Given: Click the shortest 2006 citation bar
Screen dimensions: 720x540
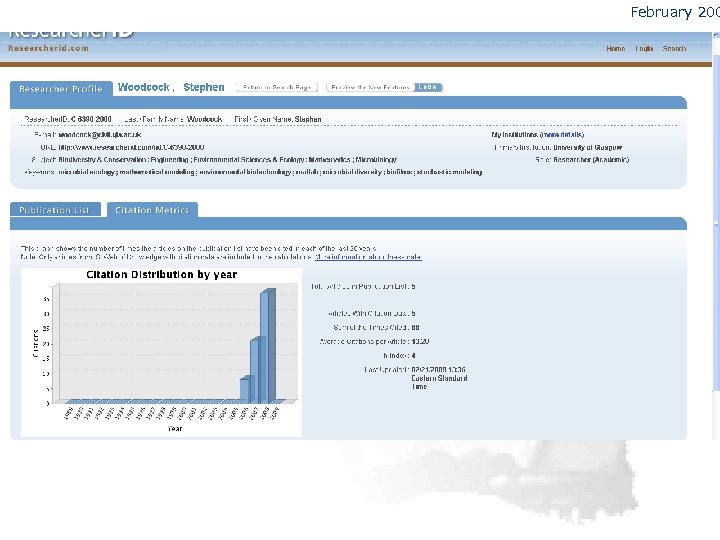Looking at the screenshot, I should pos(246,390).
